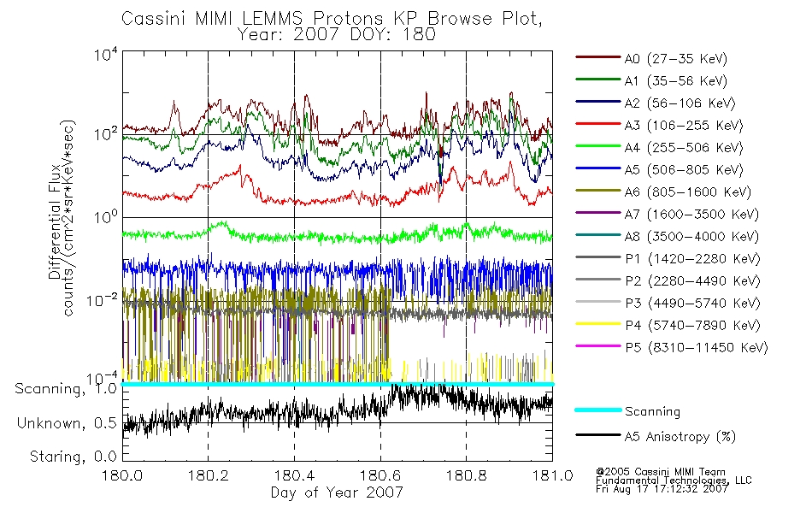Click the y-axis label 10^2
812x513 pixels.
pyautogui.click(x=106, y=134)
